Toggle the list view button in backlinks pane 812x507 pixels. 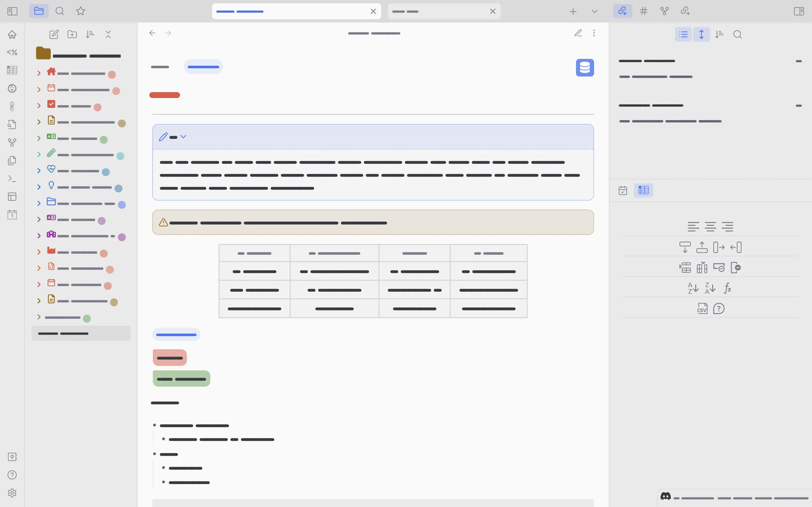tap(683, 34)
